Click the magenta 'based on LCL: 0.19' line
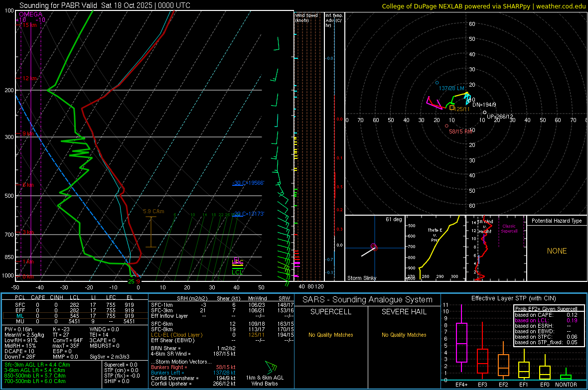The height and width of the screenshot is (390, 588). click(546, 320)
